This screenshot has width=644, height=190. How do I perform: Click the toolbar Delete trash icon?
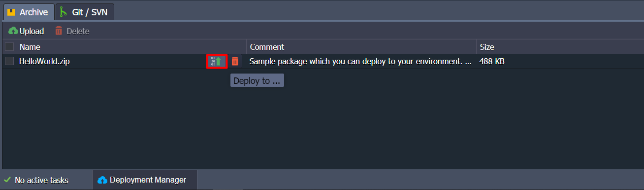59,31
